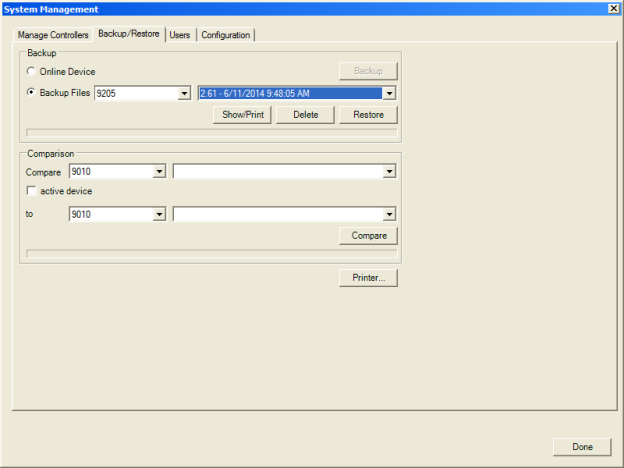Screen dimensions: 624x468
Task: Expand the Compare 9010 device dropdown
Action: 160,172
